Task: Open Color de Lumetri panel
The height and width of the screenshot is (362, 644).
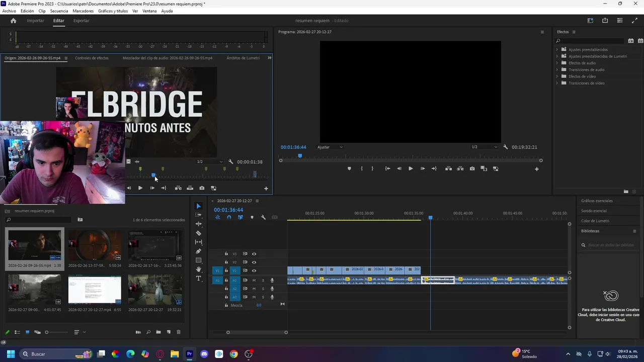Action: coord(595,221)
